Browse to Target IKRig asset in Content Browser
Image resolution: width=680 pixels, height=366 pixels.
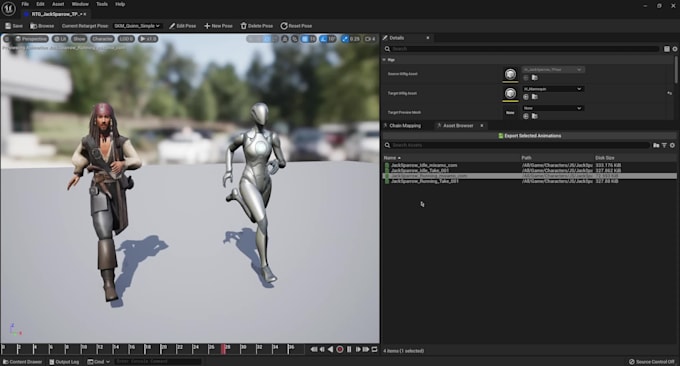pos(535,97)
